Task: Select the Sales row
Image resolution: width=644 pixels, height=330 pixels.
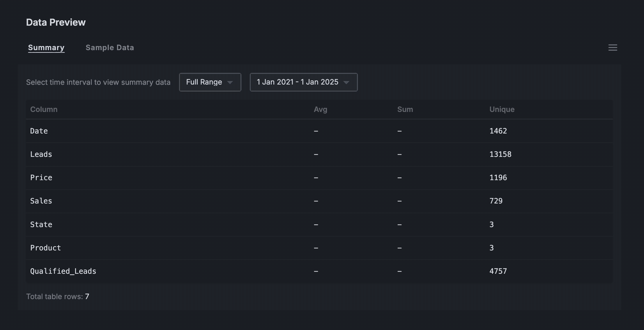Action: click(319, 201)
